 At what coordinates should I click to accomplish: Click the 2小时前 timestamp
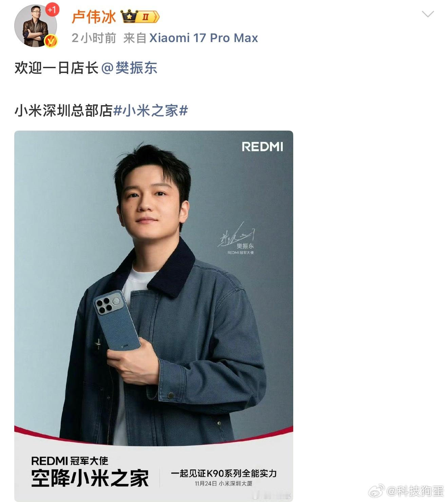click(94, 38)
